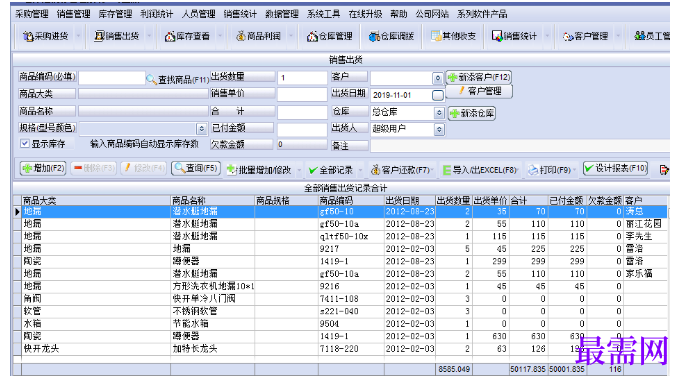Viewport: 687px width, 382px height.
Task: Click the exit icon after 设计报表
Action: tap(664, 170)
